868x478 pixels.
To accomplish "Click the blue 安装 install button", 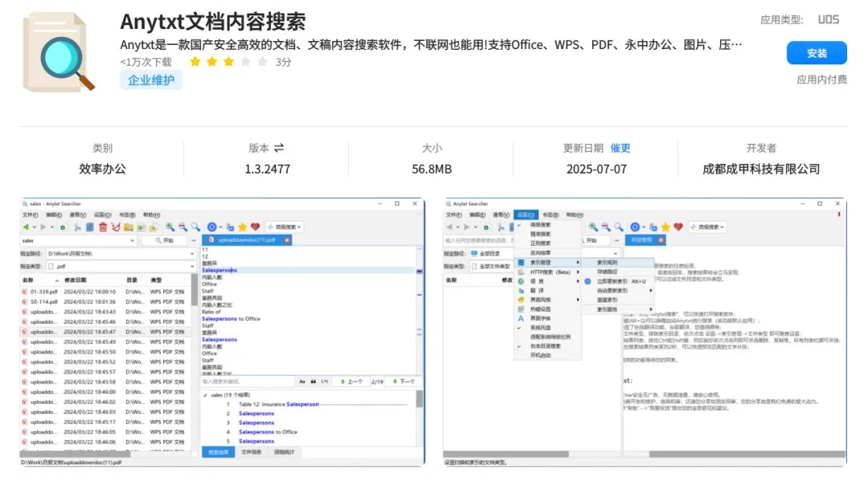I will coord(817,53).
